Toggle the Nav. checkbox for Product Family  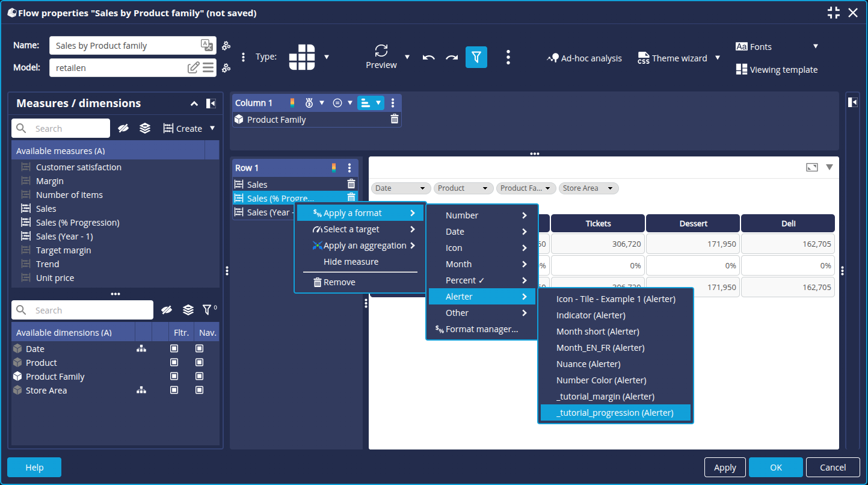click(199, 377)
